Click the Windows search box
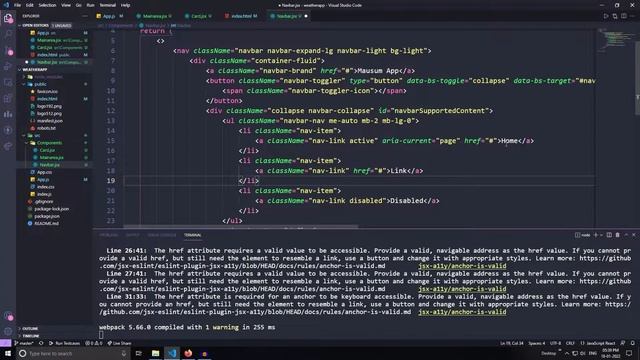The height and width of the screenshot is (360, 640). tap(73, 353)
